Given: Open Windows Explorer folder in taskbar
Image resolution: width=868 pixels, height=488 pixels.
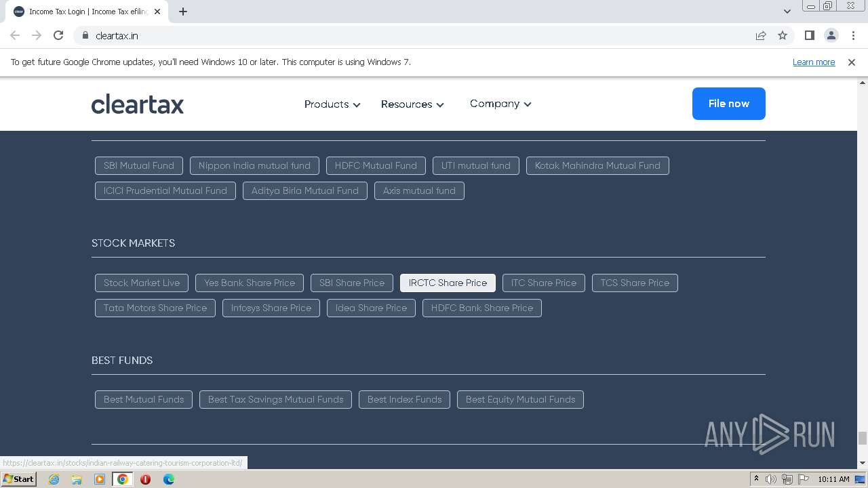Looking at the screenshot, I should (x=77, y=479).
